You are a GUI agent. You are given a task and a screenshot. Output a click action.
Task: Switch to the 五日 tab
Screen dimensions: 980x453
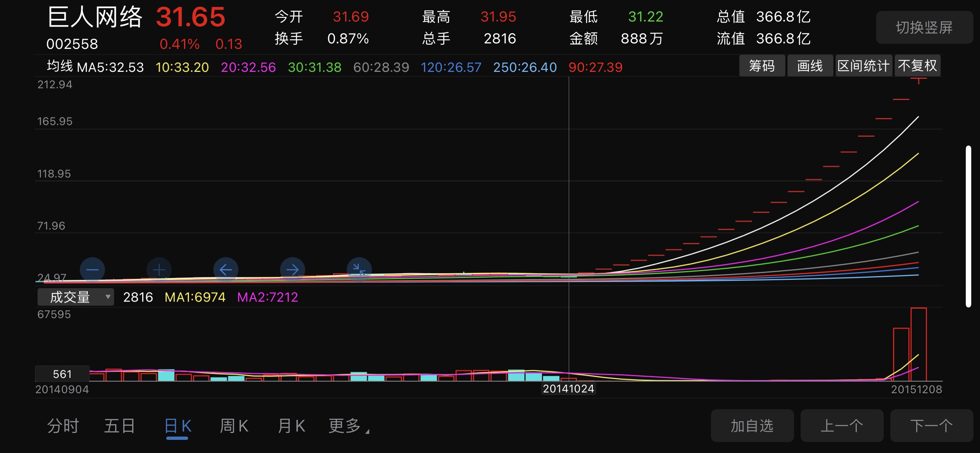(120, 426)
